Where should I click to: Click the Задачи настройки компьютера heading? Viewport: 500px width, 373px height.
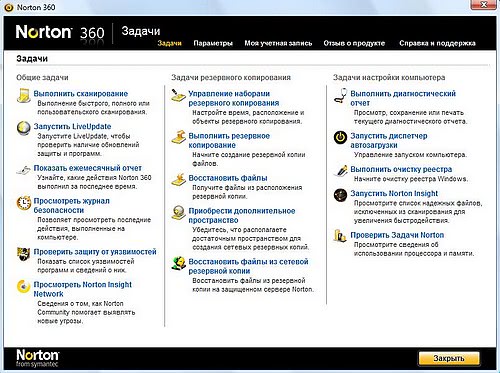point(389,78)
